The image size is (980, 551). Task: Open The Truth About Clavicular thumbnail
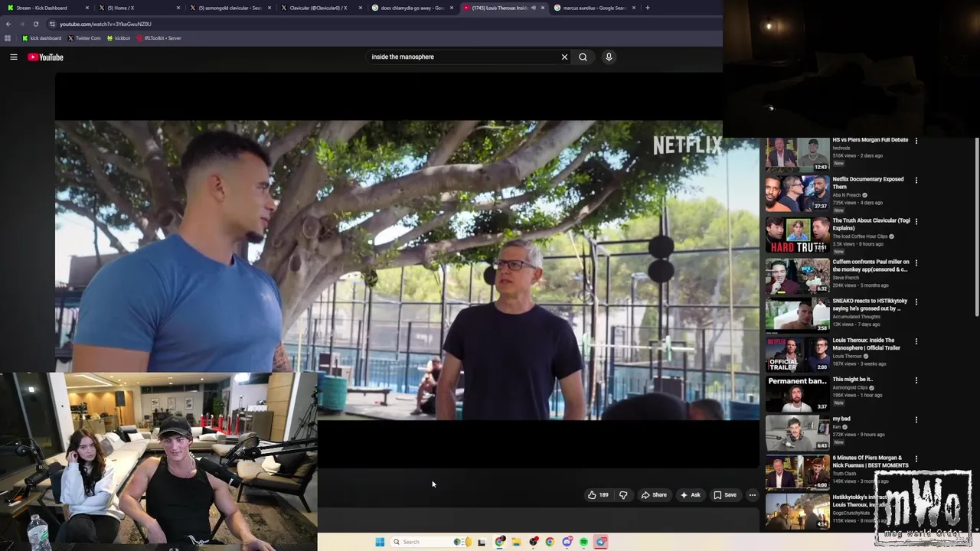(x=797, y=235)
